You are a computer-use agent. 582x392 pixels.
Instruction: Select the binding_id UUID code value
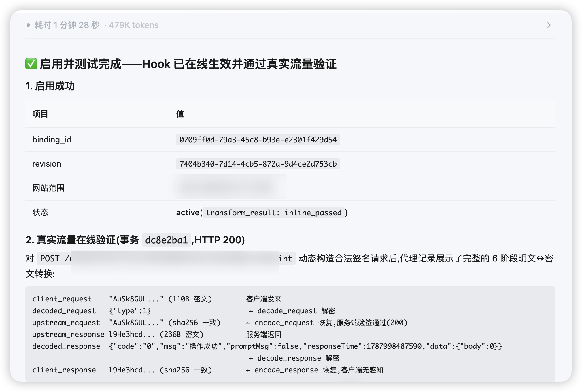point(258,140)
